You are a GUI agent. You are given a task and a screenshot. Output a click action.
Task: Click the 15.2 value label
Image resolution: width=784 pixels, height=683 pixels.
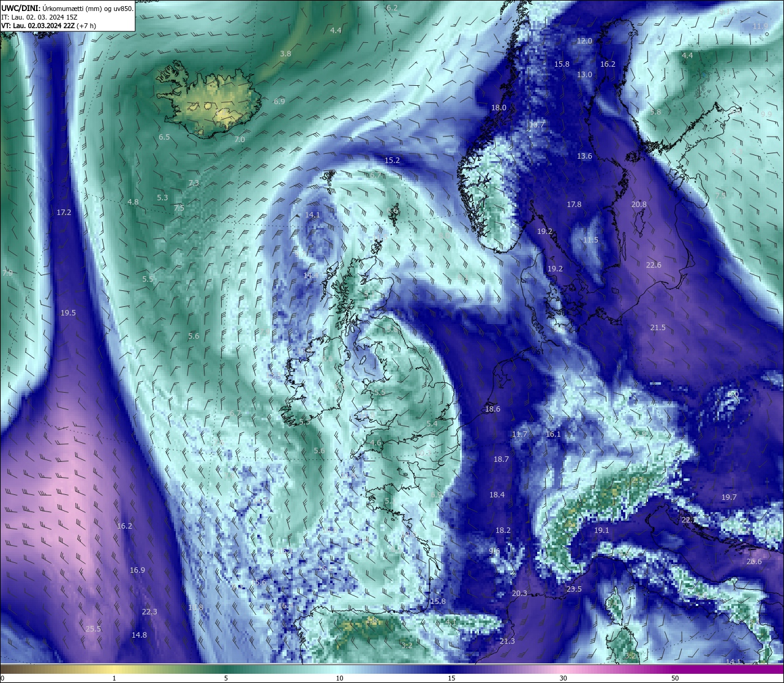[392, 160]
